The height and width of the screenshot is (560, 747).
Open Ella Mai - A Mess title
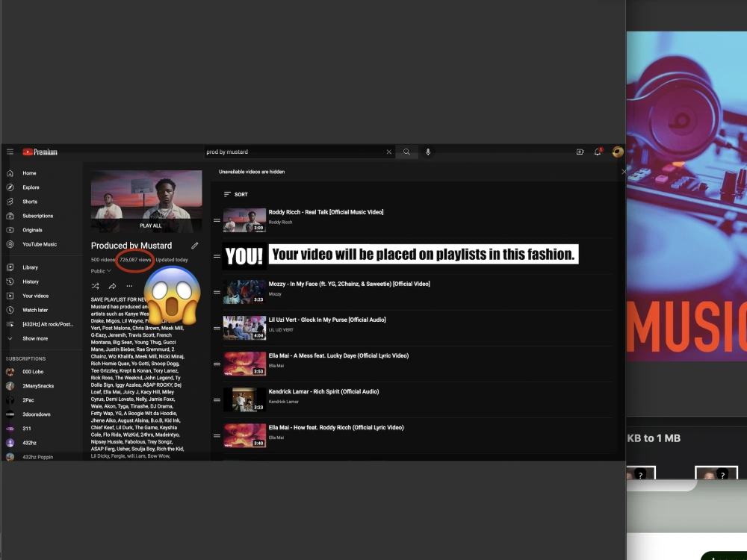point(338,355)
